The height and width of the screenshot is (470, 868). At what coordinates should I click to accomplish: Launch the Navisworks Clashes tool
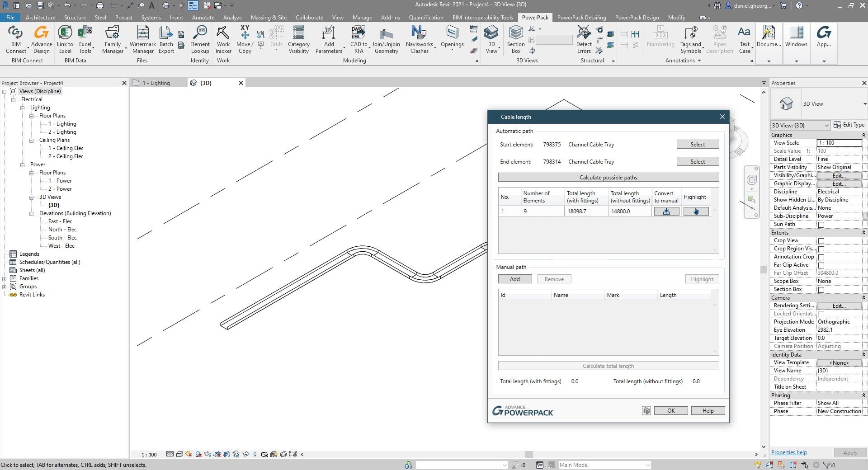(x=418, y=40)
